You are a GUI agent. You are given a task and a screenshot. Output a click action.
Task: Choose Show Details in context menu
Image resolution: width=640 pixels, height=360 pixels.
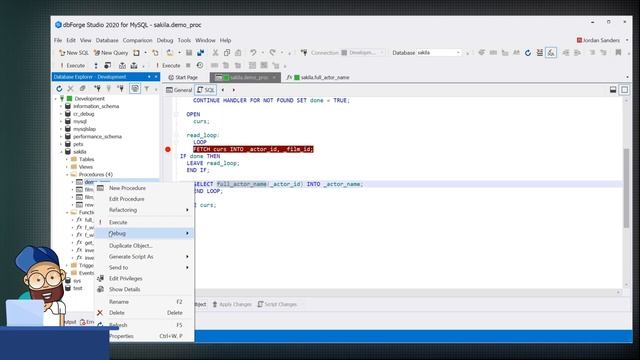144,289
